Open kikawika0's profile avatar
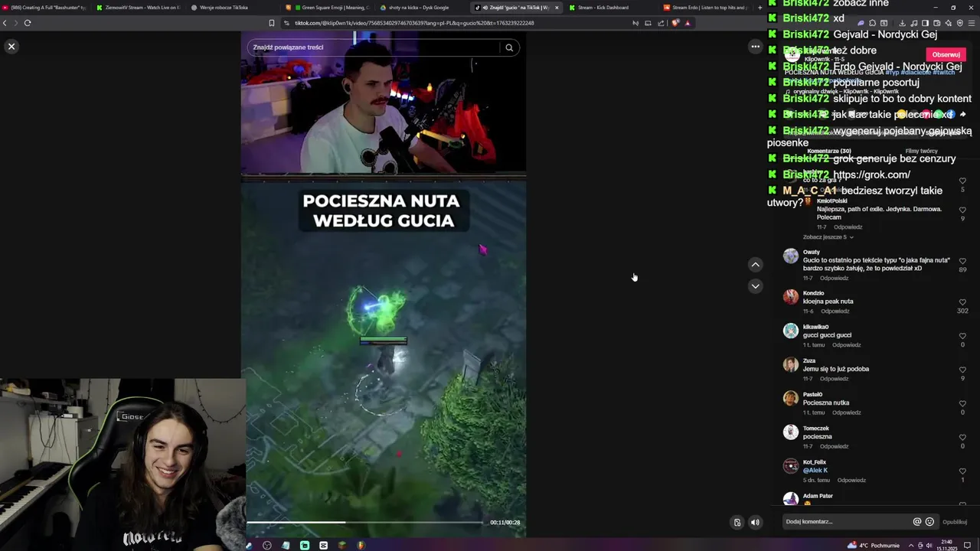 pos(791,331)
